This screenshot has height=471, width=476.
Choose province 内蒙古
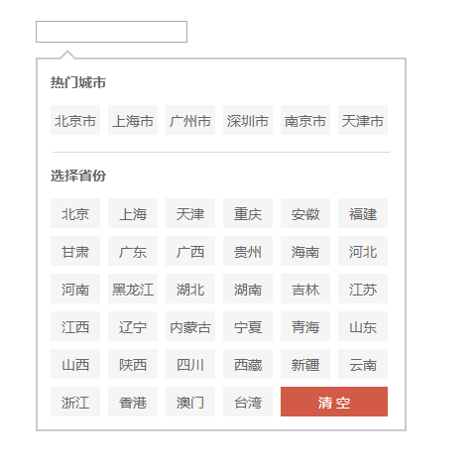(190, 326)
